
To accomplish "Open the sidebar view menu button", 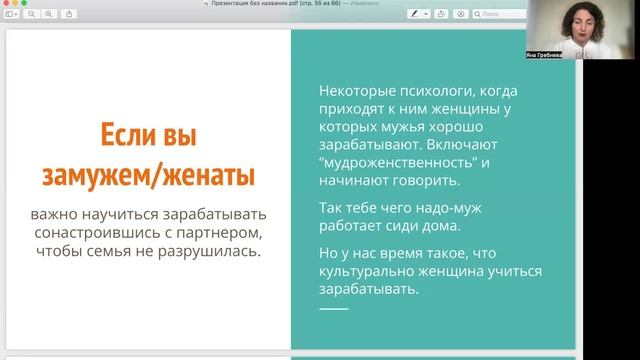I will (11, 14).
